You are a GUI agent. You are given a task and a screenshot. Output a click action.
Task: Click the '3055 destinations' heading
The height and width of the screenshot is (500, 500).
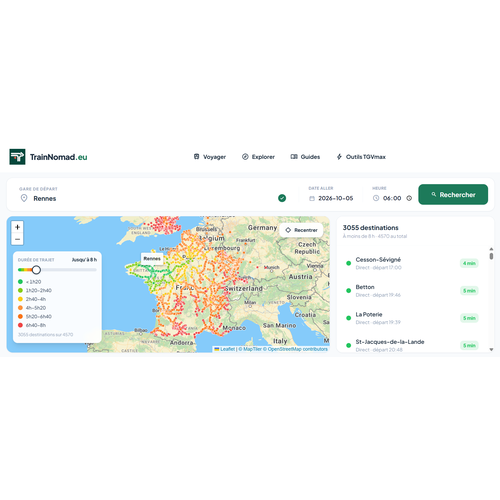click(371, 228)
